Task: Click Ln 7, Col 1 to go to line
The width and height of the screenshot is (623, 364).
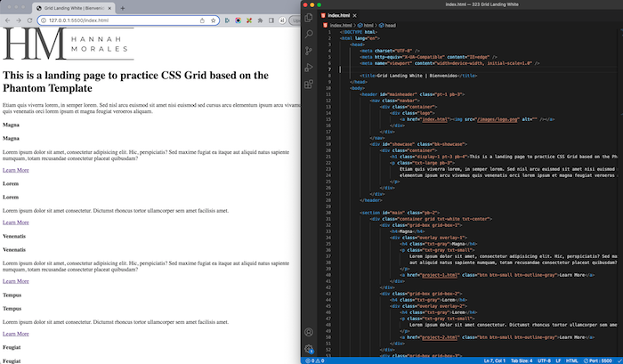Action: pyautogui.click(x=494, y=360)
